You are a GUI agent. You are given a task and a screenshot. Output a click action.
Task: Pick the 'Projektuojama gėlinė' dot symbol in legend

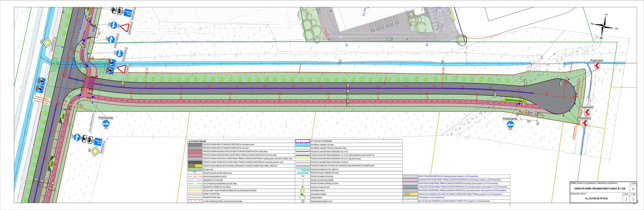point(303,187)
